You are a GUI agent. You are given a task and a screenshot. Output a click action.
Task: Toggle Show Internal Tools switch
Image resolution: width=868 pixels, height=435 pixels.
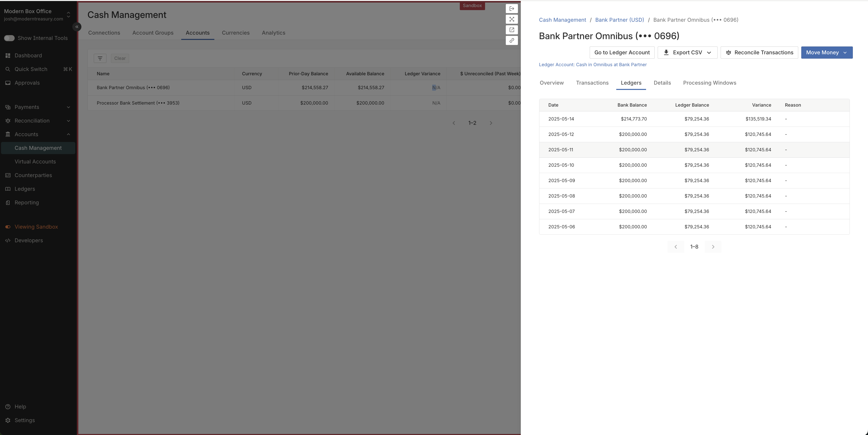click(9, 38)
